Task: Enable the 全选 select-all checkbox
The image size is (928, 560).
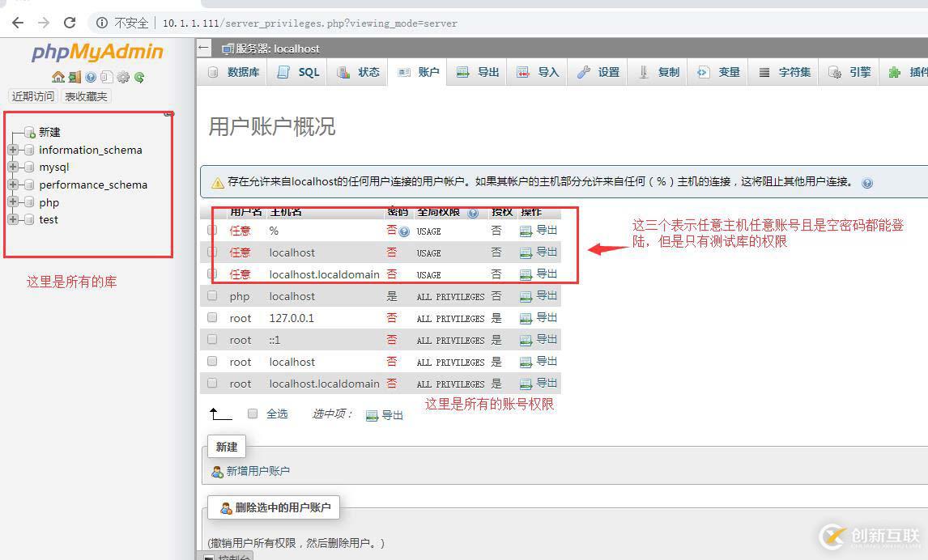Action: click(253, 414)
